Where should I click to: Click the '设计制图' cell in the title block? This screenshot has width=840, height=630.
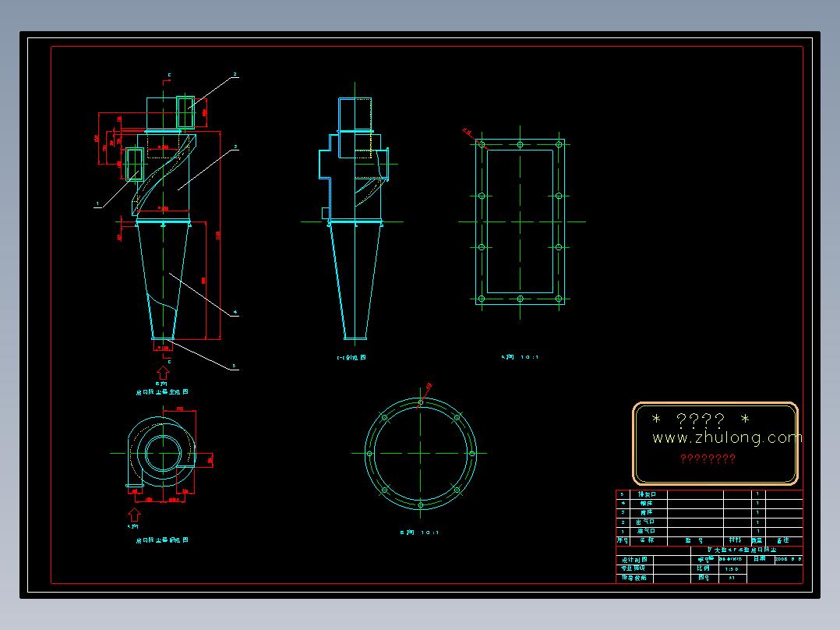(x=634, y=559)
